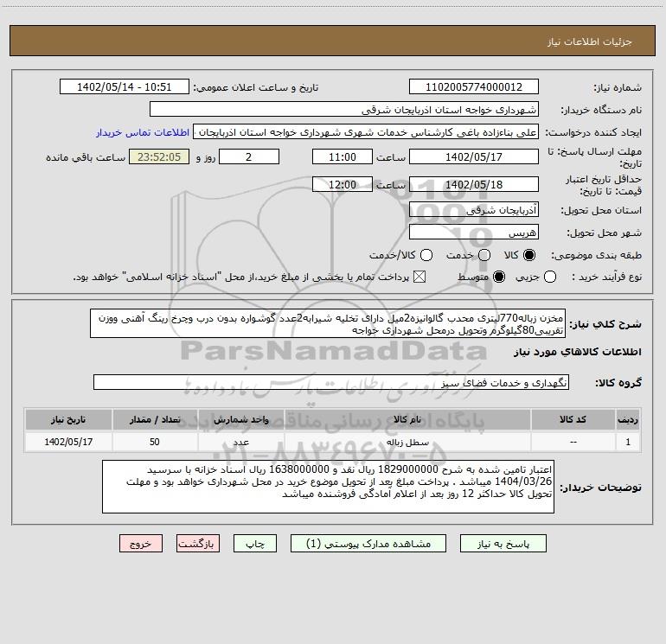Click the گروه کالا field

(331, 382)
